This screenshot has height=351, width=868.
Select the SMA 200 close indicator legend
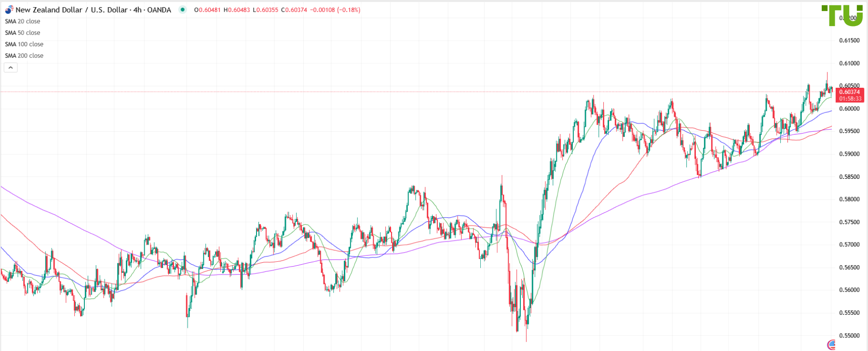(24, 56)
